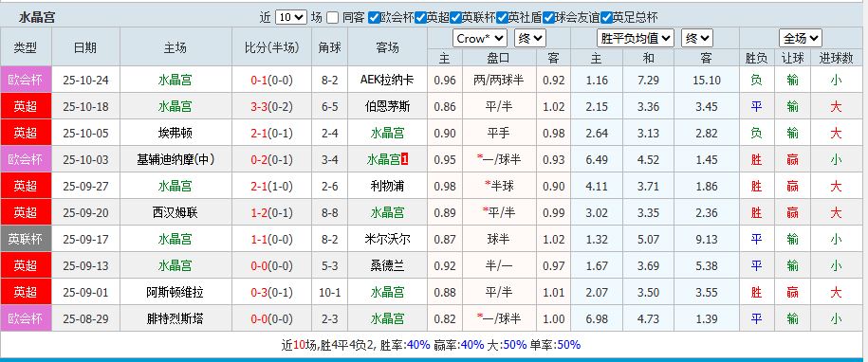
Task: Click score 0-3(0-1) for 阿斯顿维拉 match
Action: (x=272, y=293)
